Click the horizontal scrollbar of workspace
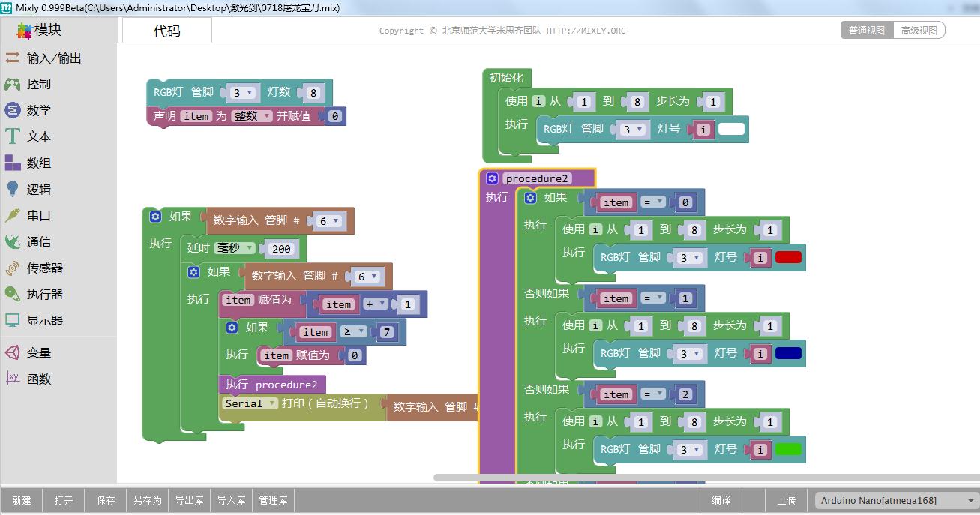980x515 pixels. [705, 478]
